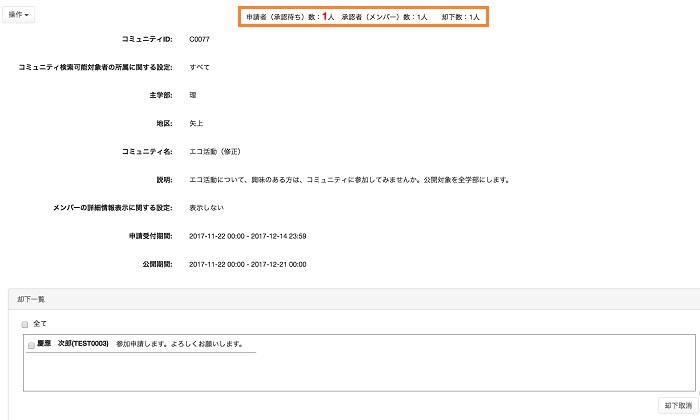Click the applicant name 慶應 次郎(TEST0003)
Image resolution: width=700 pixels, height=420 pixels.
[x=73, y=344]
